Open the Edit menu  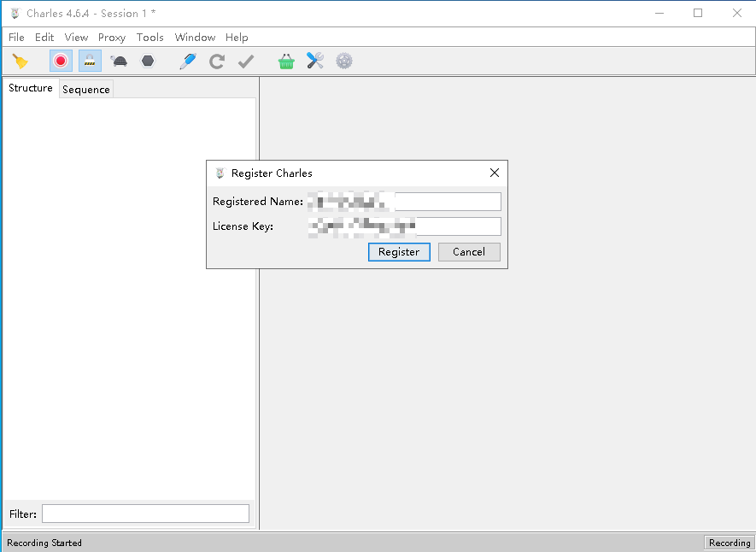(44, 37)
